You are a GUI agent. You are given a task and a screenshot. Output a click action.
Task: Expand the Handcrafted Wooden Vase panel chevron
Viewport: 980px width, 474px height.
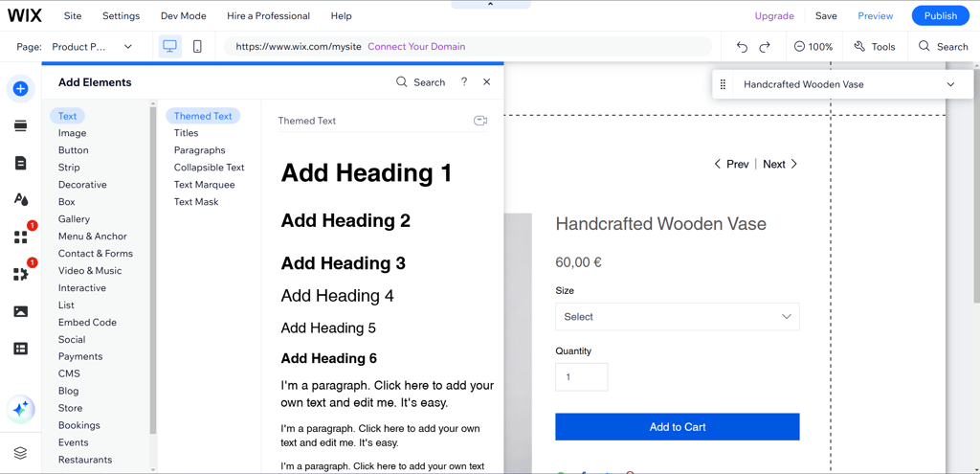[x=950, y=84]
